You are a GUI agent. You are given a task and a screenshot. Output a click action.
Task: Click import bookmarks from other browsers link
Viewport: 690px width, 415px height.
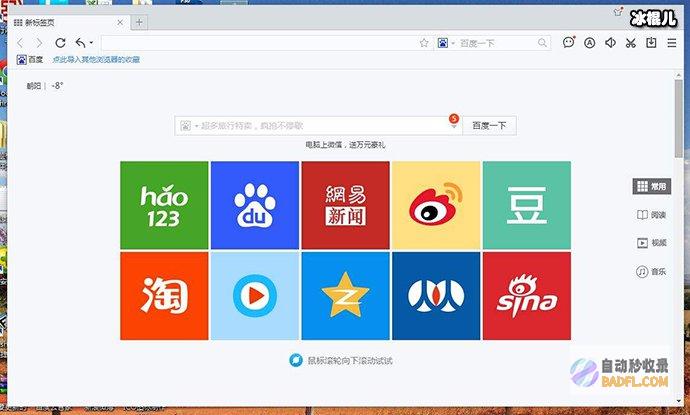[x=96, y=59]
